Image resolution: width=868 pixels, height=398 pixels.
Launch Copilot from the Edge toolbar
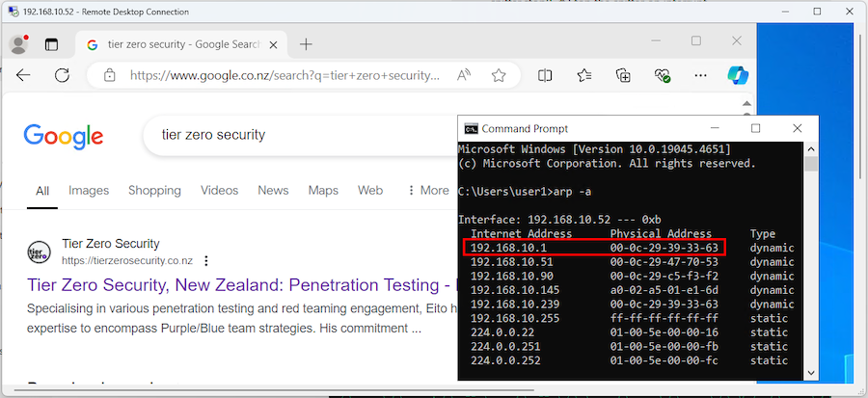738,75
